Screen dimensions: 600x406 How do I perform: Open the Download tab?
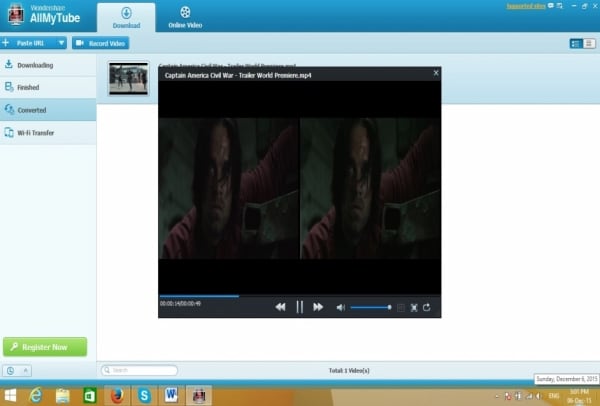(x=126, y=18)
